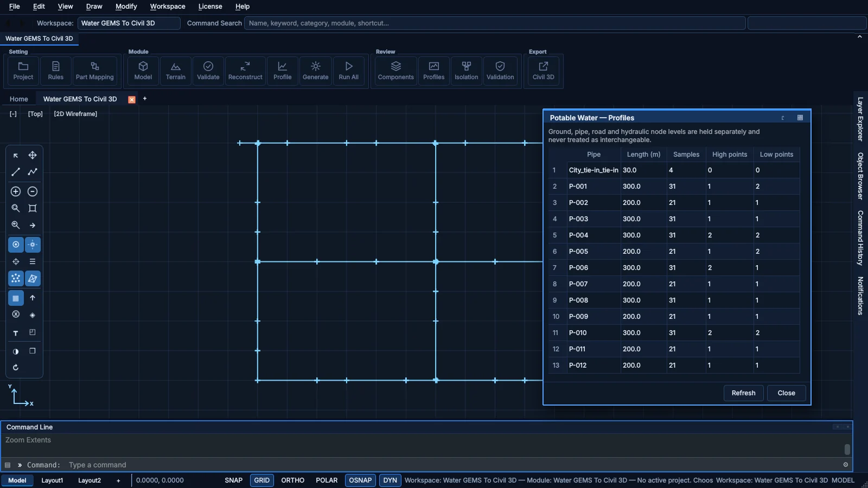868x488 pixels.
Task: Open the [2D Wireframe] visual style menu
Action: click(75, 114)
